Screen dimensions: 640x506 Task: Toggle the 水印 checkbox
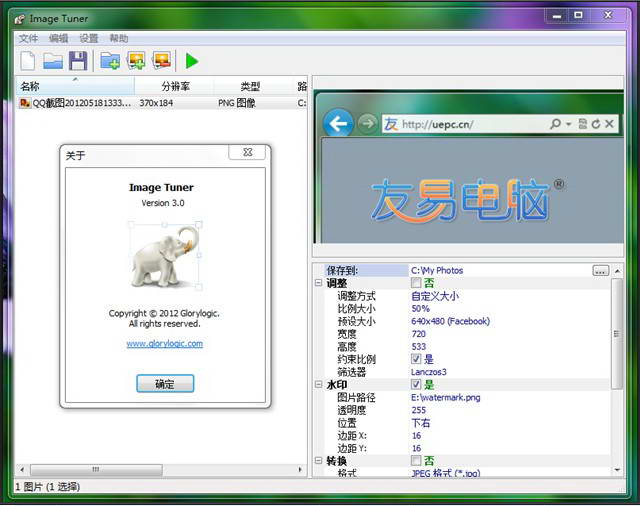click(416, 384)
